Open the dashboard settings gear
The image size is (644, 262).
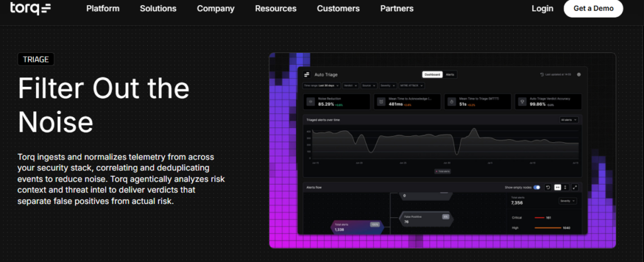coord(579,74)
